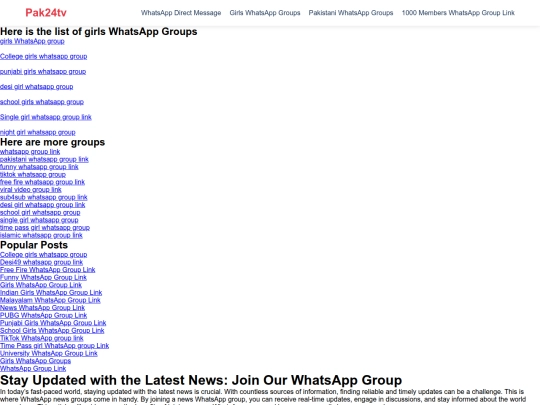Follow 'funny whatsapp group link' in more groups
This screenshot has height=405, width=540.
(39, 167)
